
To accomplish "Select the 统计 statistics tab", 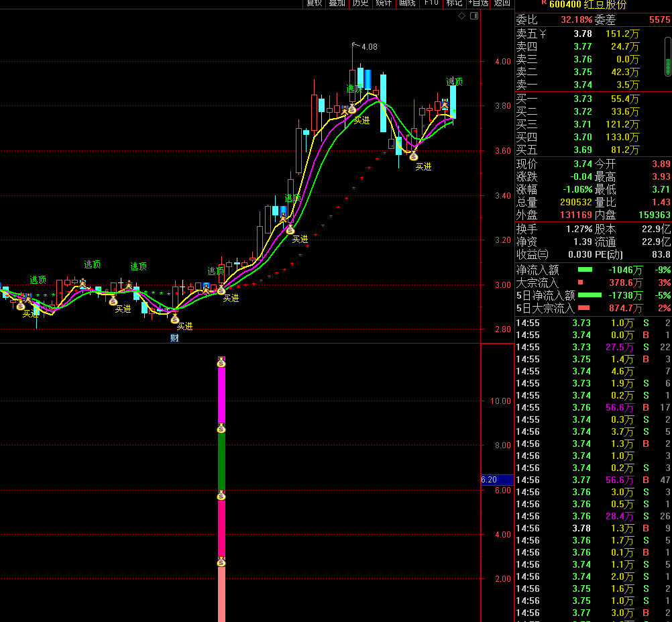I will (384, 3).
